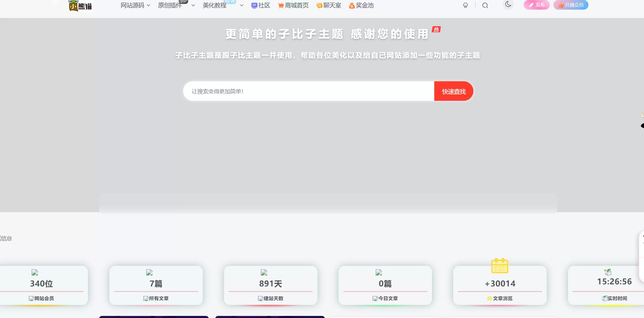The height and width of the screenshot is (318, 644).
Task: Open the 原创插件 menu
Action: [170, 5]
